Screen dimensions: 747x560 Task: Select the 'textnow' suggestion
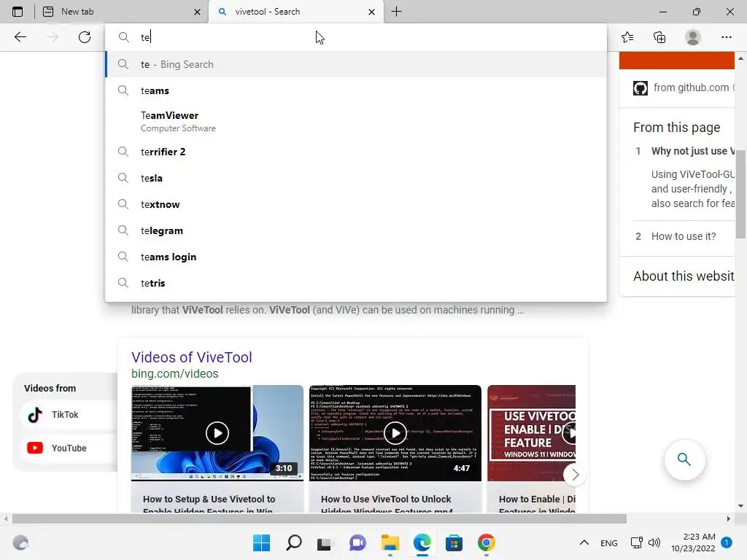(x=356, y=204)
